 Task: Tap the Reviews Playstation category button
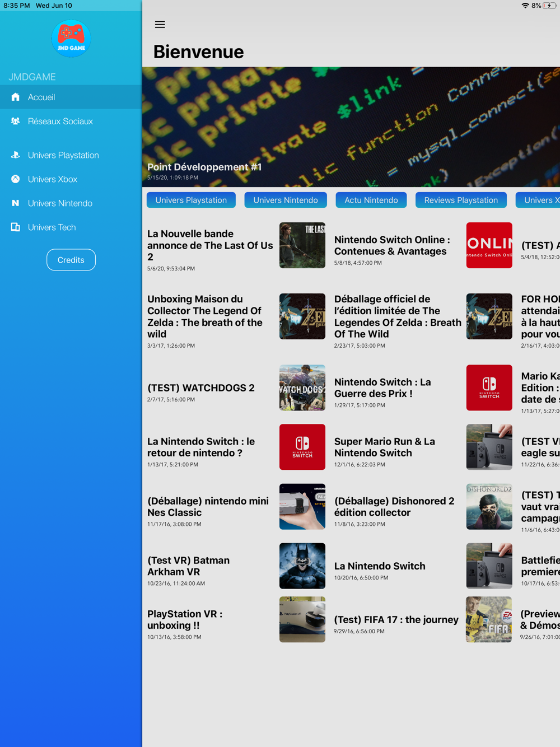tap(461, 200)
